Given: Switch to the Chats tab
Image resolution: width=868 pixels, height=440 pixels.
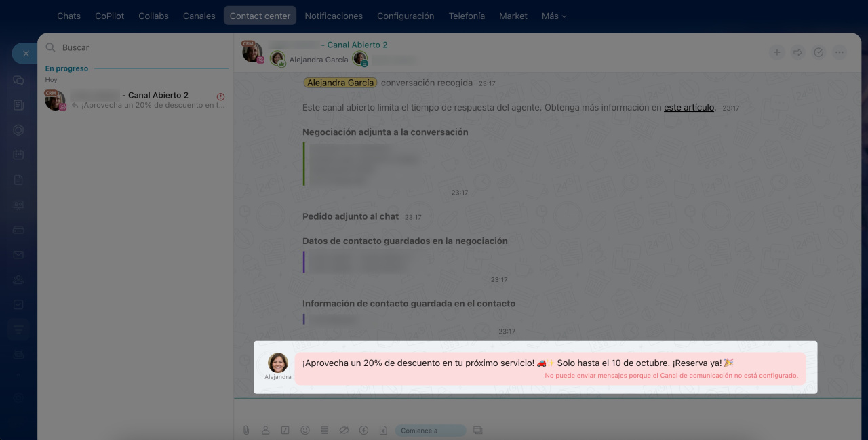Looking at the screenshot, I should click(x=68, y=16).
